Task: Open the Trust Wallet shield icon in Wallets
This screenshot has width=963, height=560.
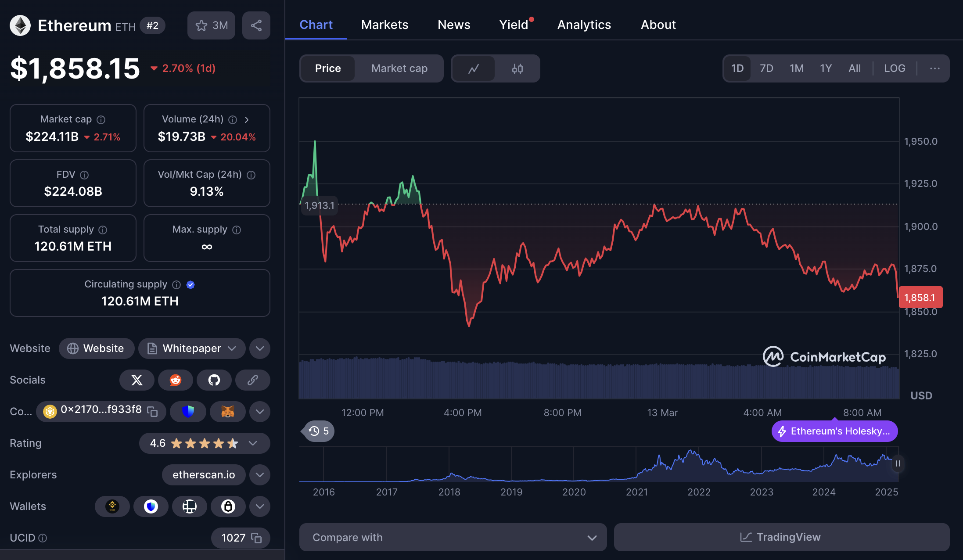Action: [x=151, y=506]
